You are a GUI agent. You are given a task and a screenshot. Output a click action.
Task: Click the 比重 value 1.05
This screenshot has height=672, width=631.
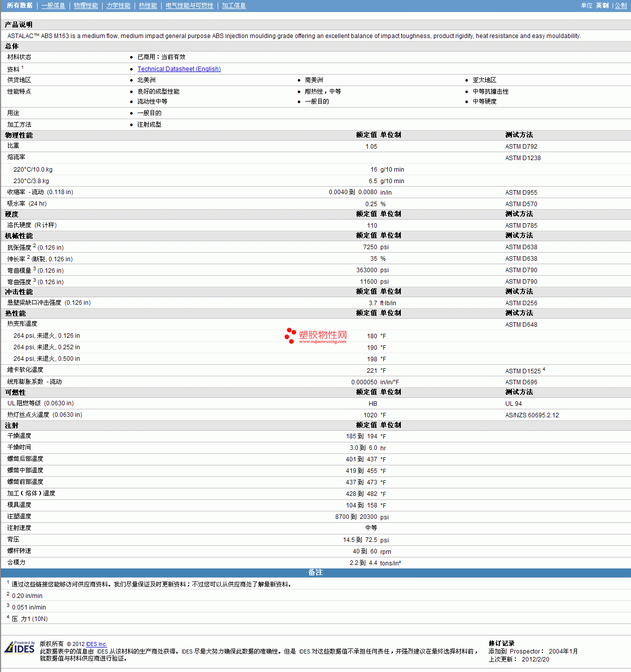click(371, 147)
